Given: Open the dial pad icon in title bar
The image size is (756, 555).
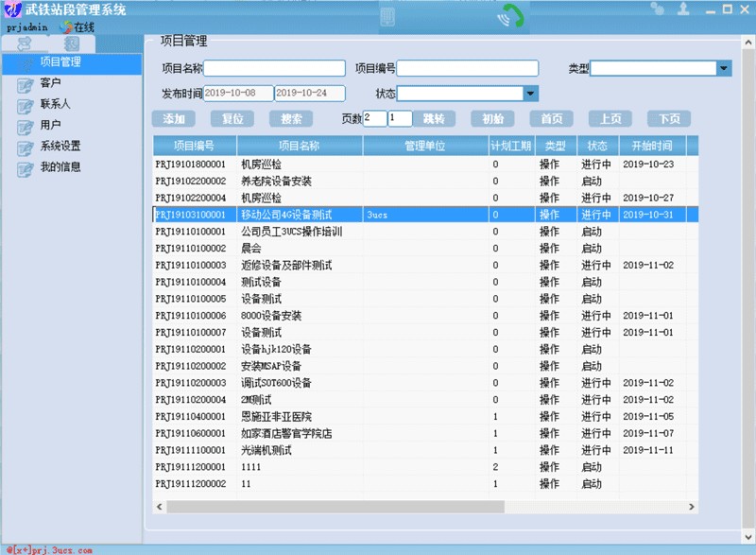Looking at the screenshot, I should tap(387, 17).
